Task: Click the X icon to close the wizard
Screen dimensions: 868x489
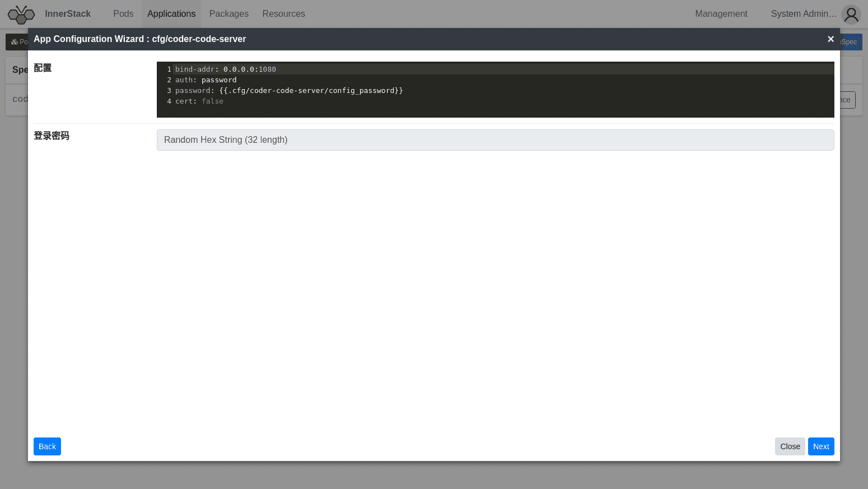Action: tap(830, 39)
